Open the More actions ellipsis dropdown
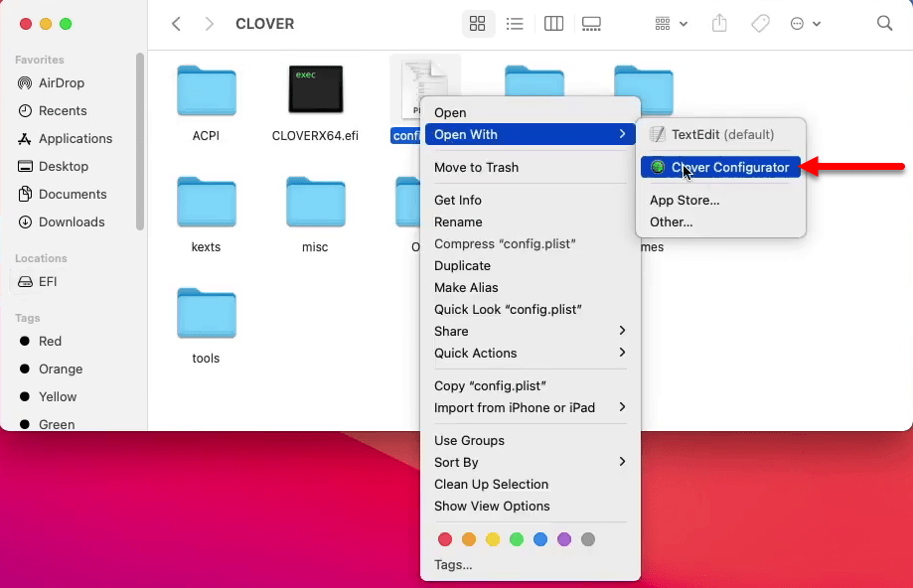The height and width of the screenshot is (588, 913). [x=806, y=24]
